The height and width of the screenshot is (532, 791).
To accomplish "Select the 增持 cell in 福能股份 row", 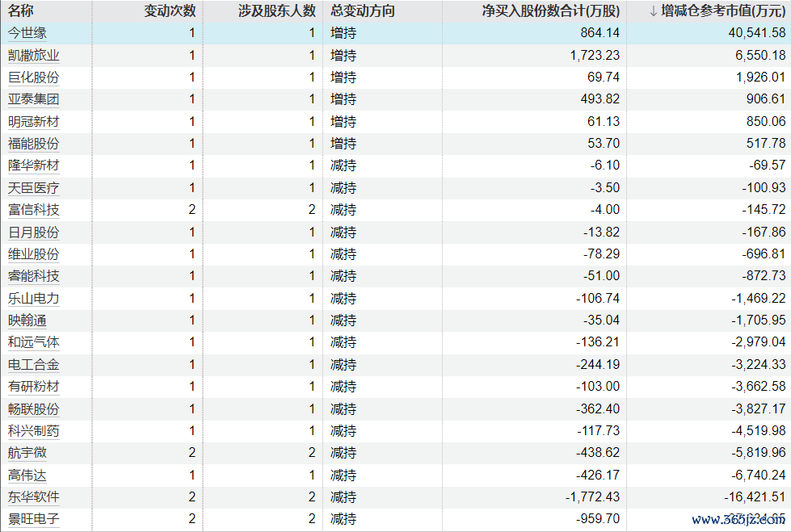I will coord(343,144).
